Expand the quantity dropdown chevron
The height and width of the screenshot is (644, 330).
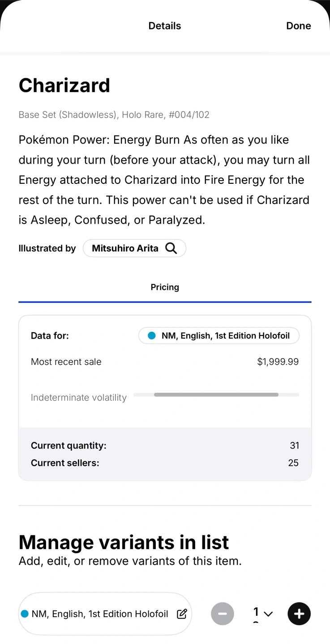[x=268, y=614]
